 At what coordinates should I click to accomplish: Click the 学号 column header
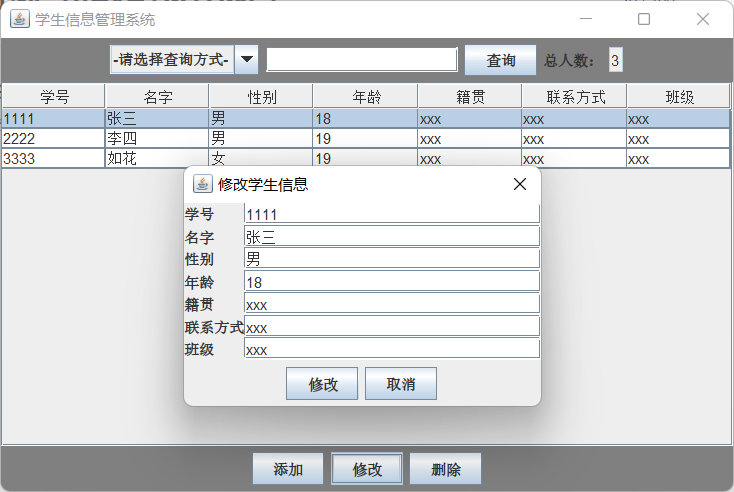tap(54, 97)
